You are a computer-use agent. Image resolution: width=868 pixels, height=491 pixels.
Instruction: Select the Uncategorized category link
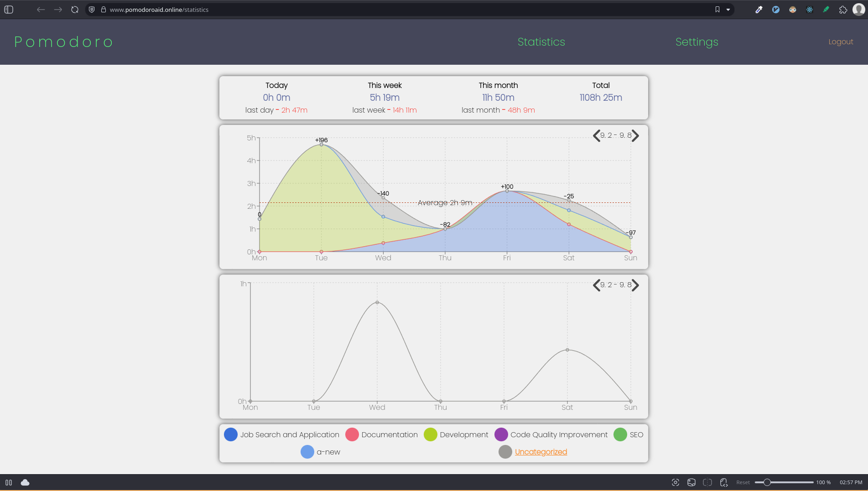(541, 452)
